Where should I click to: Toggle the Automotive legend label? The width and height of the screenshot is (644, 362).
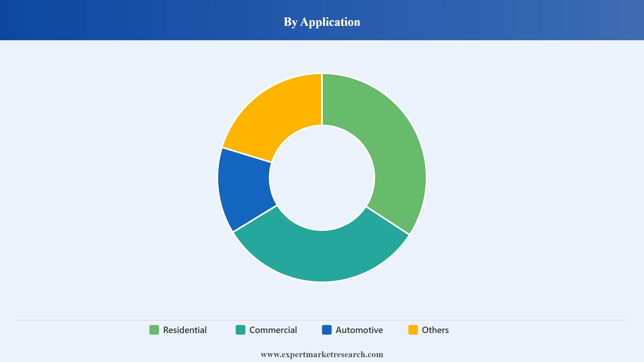[x=359, y=330]
